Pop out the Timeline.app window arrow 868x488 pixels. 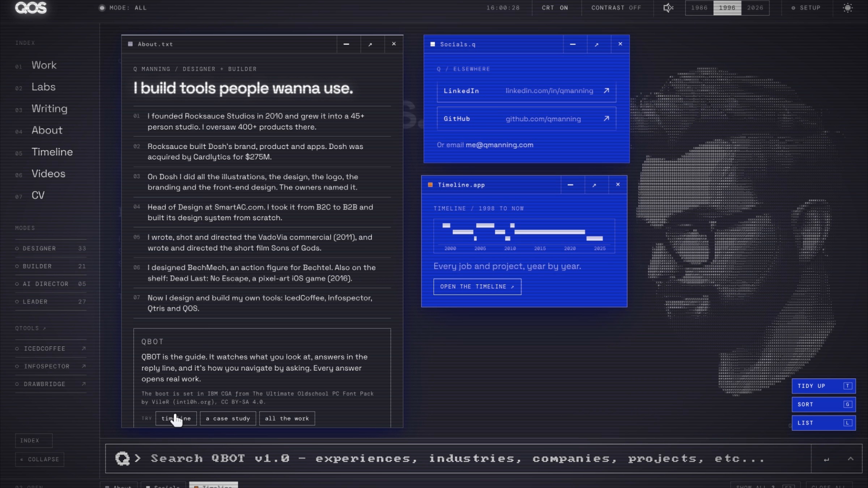(x=594, y=185)
